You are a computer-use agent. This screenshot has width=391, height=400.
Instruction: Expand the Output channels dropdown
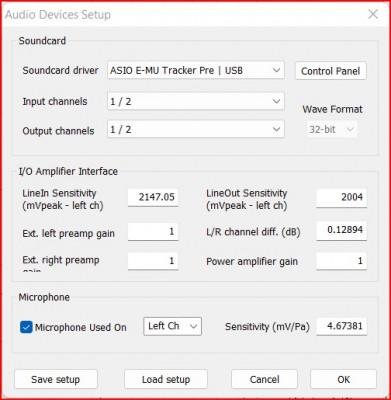click(196, 129)
